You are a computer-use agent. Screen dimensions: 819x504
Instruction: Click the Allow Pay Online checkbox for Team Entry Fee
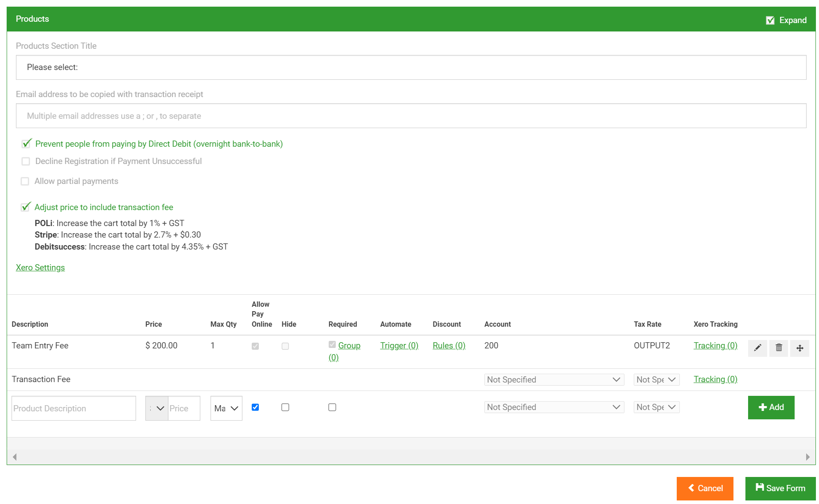[x=255, y=346]
